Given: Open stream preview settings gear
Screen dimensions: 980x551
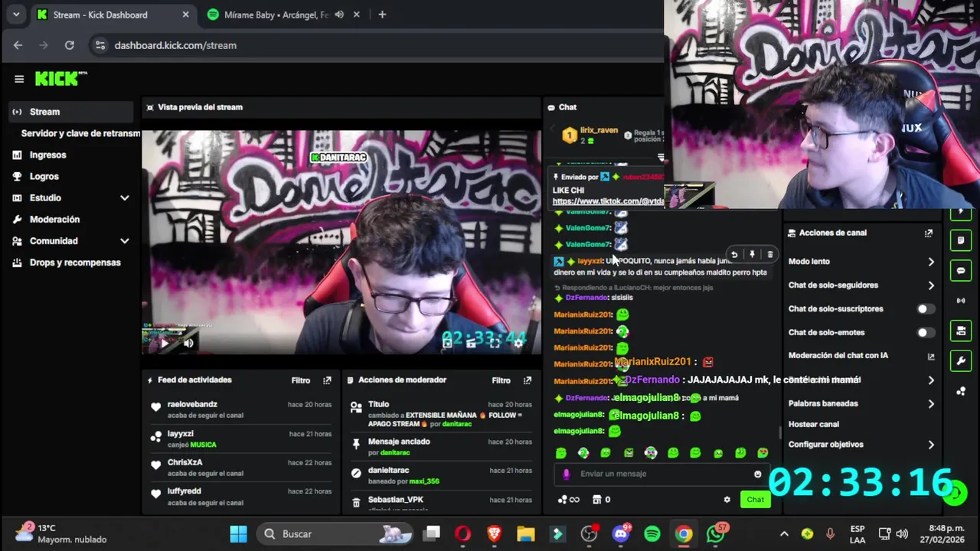Looking at the screenshot, I should pos(518,343).
